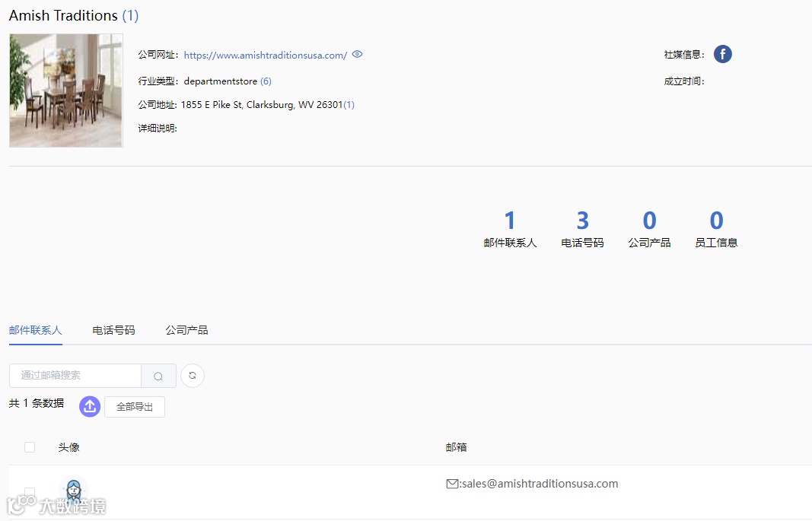Screen dimensions: 812x521
Task: Tick the checkbox in the sales contact row
Action: [x=30, y=491]
